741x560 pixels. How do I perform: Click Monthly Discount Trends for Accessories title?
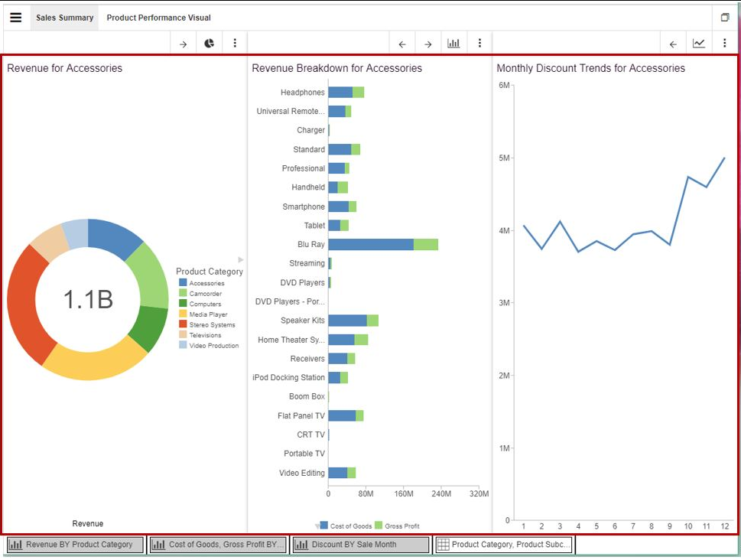point(590,68)
